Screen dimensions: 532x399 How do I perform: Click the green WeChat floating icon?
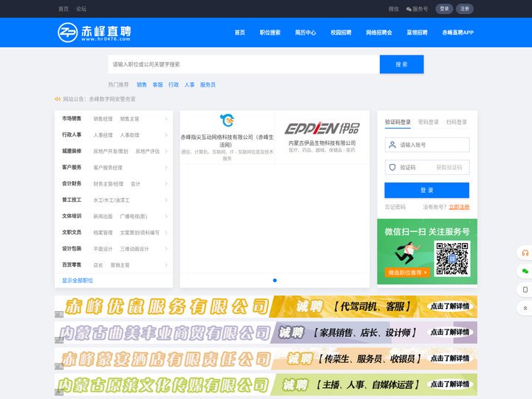coord(525,271)
